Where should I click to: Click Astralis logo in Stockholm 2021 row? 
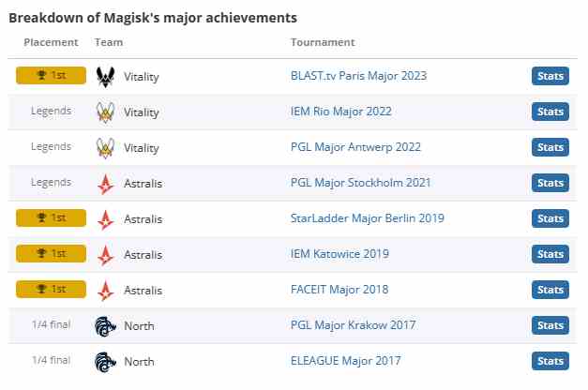point(105,184)
